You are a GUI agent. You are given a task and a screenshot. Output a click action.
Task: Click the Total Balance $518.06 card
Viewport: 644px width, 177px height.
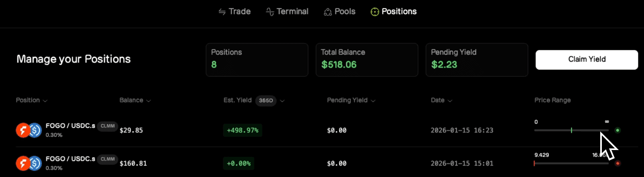[x=367, y=60]
